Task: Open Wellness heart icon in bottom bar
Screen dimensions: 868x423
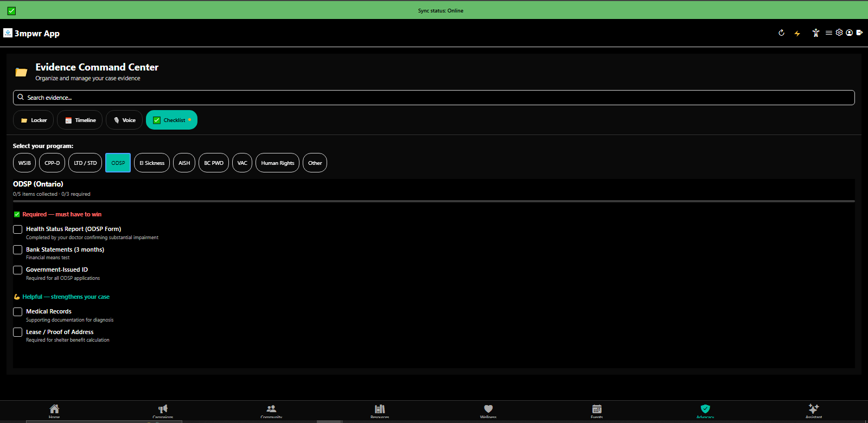Action: point(488,410)
